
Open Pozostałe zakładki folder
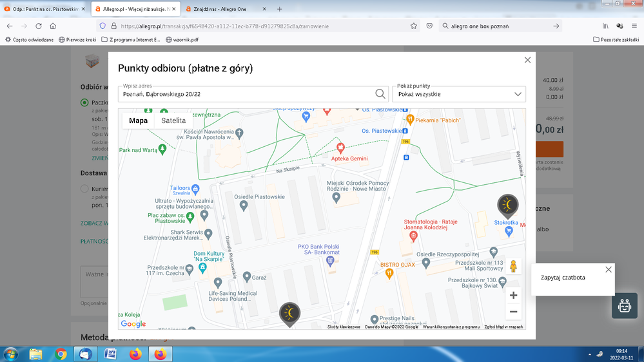tap(616, 40)
